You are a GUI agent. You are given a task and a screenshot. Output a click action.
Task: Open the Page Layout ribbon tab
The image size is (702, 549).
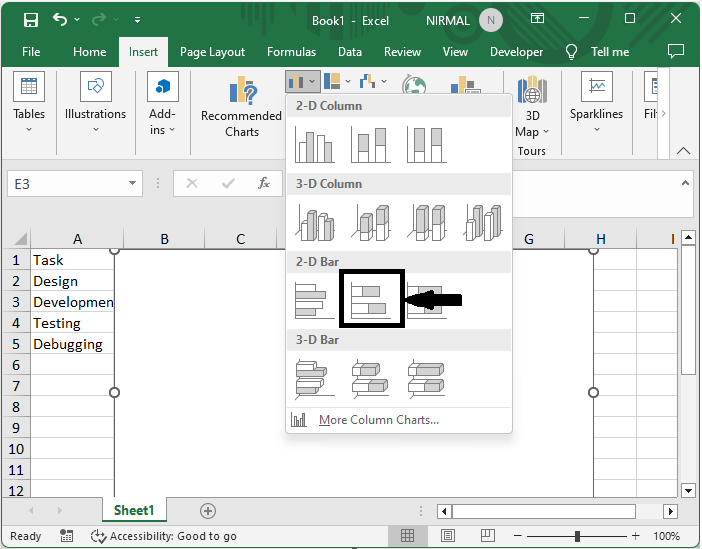[212, 52]
